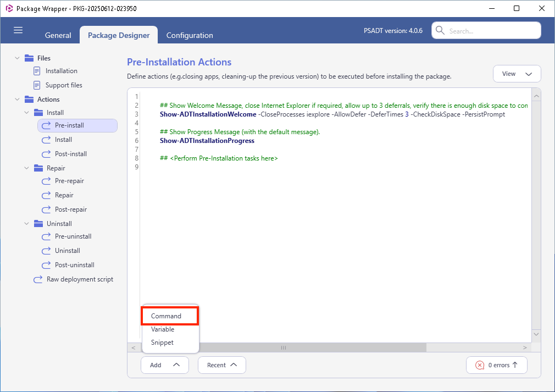
Task: Collapse the Install tree node
Action: pos(26,113)
